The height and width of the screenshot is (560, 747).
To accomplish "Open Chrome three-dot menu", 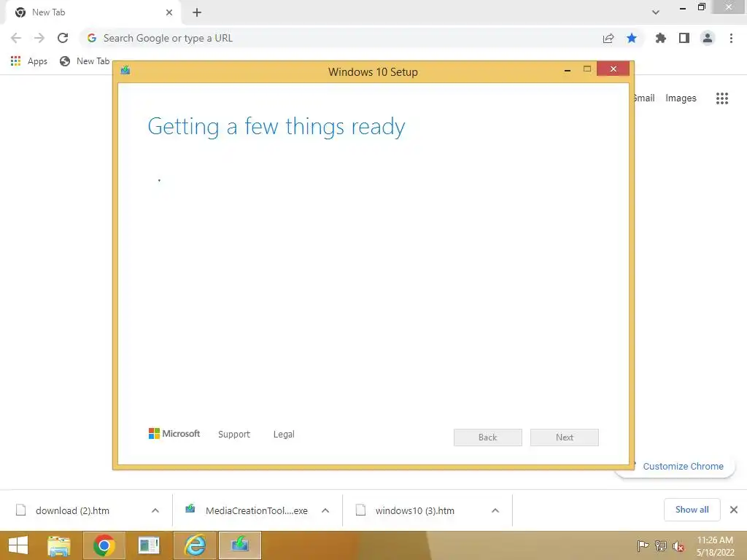I will click(x=731, y=38).
